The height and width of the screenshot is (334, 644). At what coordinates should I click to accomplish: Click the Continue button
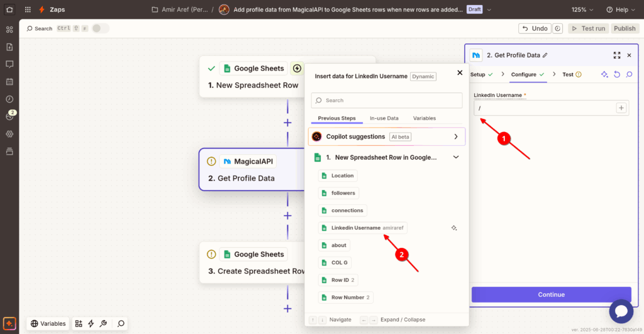tap(551, 294)
